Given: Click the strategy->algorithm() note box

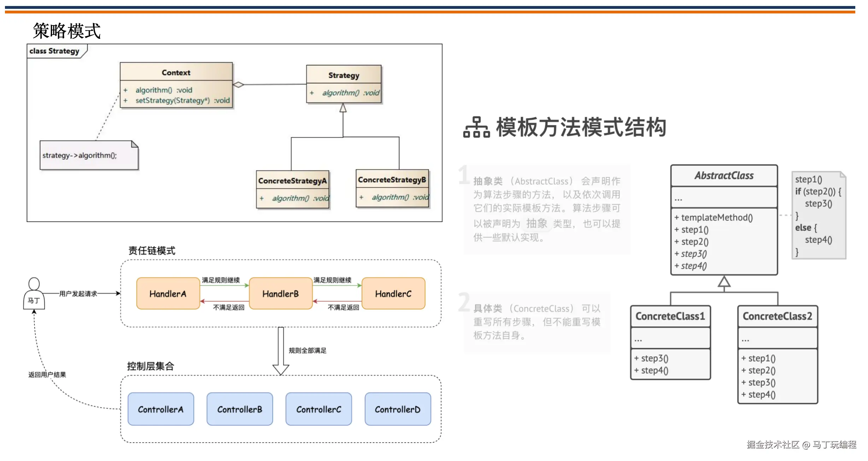Looking at the screenshot, I should [89, 156].
